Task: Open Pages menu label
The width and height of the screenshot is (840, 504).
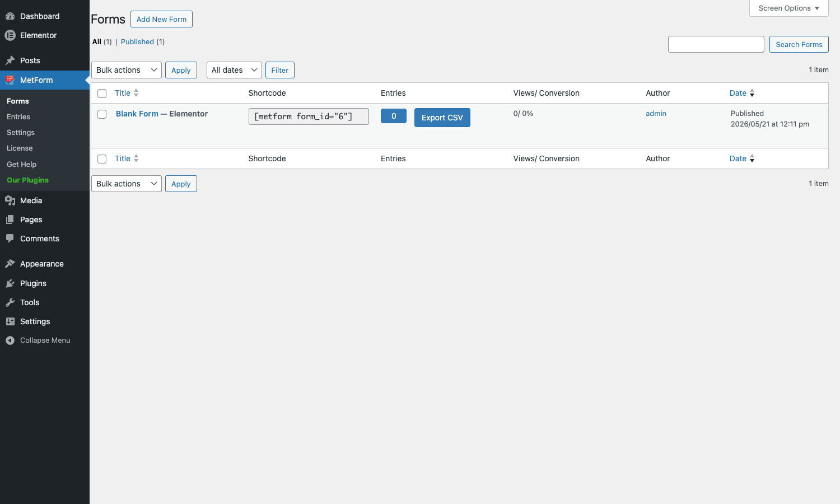Action: pos(31,220)
